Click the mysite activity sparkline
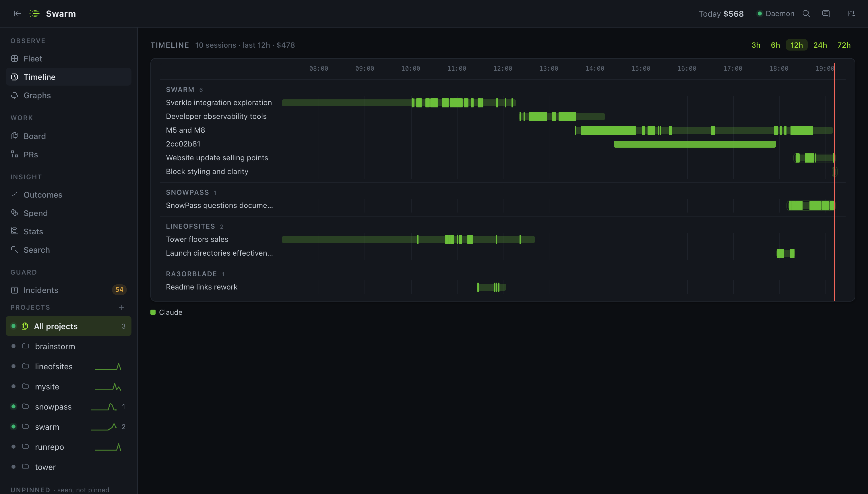 point(108,387)
